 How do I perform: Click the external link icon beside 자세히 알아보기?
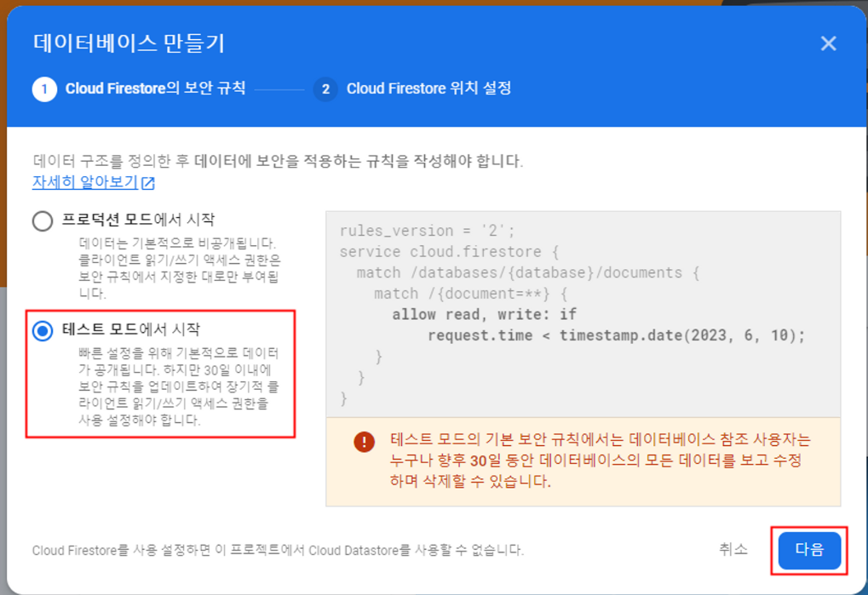click(x=148, y=183)
